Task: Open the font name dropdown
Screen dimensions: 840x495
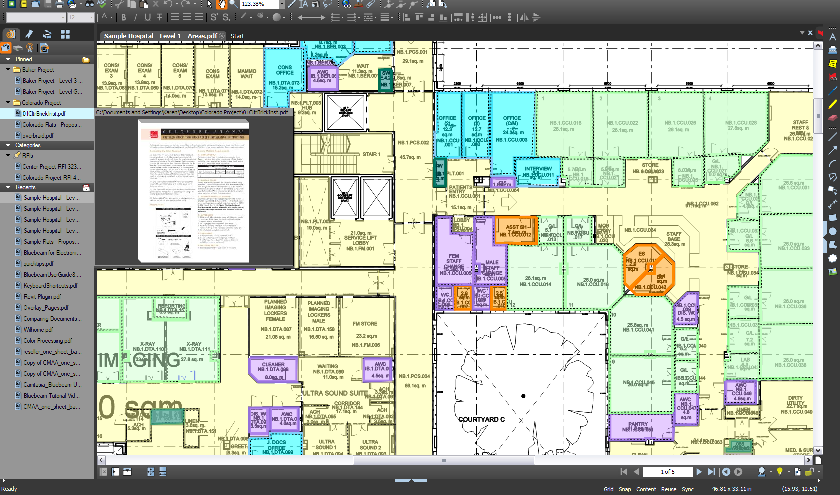Action: click(63, 17)
